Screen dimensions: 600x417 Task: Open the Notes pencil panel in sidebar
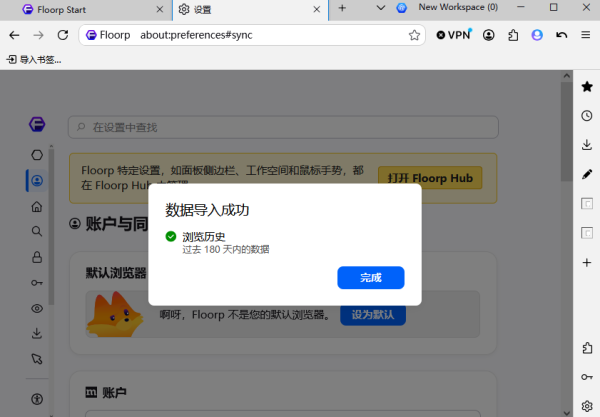pyautogui.click(x=587, y=174)
